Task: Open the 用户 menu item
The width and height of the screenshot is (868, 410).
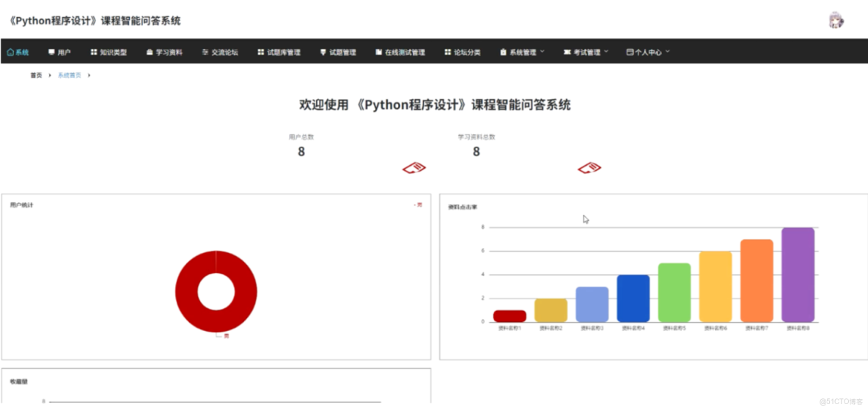Action: tap(60, 53)
